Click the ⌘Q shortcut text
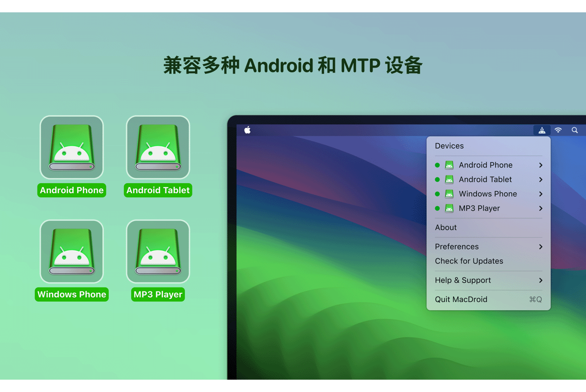586x392 pixels. tap(536, 300)
